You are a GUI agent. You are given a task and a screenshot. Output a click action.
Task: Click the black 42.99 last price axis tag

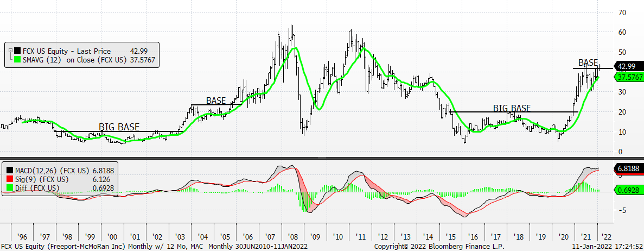point(628,66)
